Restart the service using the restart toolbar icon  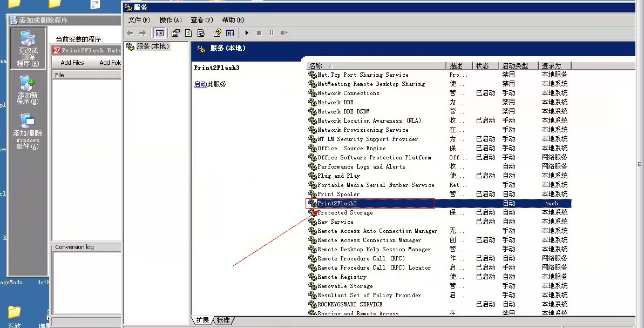[x=284, y=33]
